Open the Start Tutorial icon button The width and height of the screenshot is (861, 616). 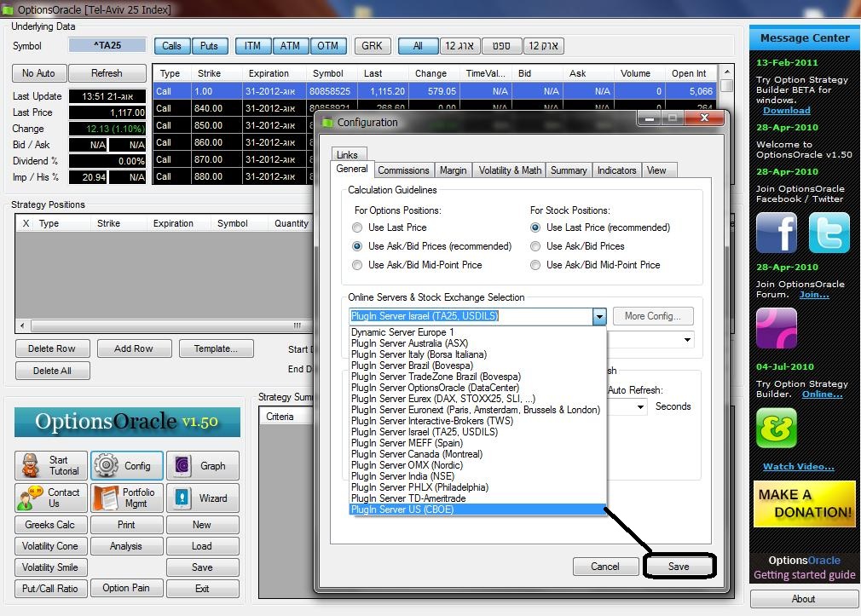(x=52, y=465)
